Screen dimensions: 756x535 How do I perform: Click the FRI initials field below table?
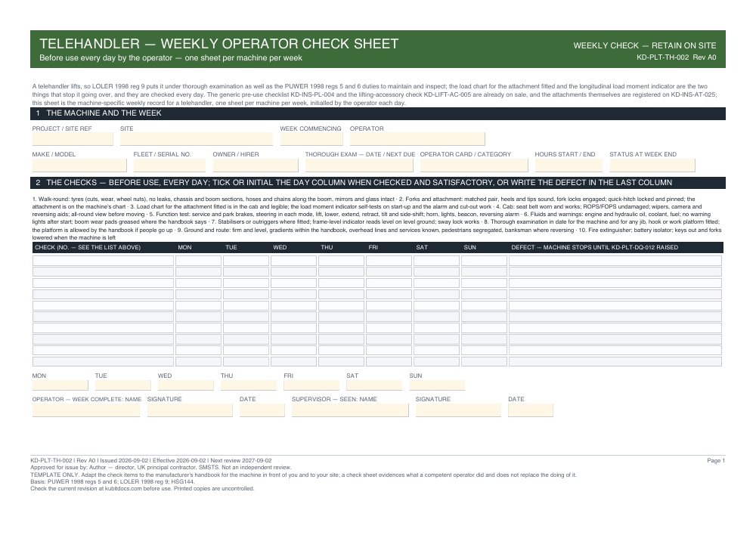311,385
